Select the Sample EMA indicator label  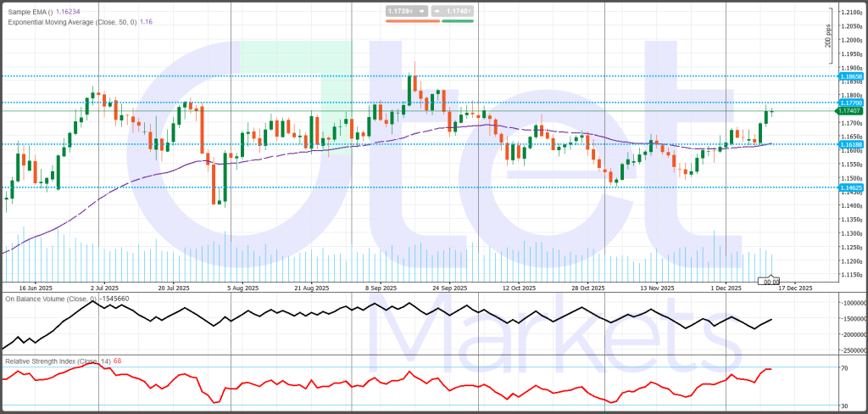pyautogui.click(x=30, y=12)
